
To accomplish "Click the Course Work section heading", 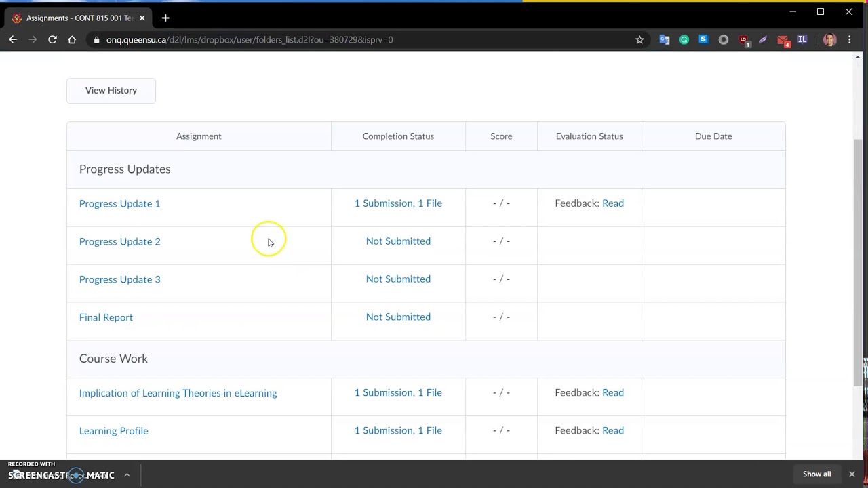I will pos(113,359).
